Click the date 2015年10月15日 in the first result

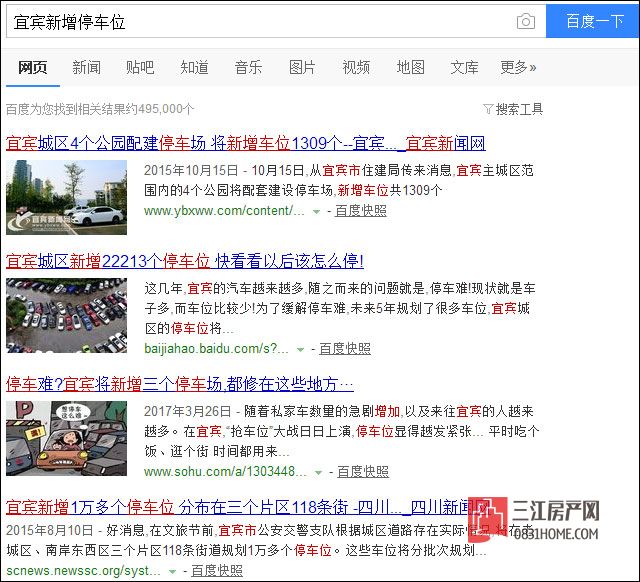tap(191, 170)
